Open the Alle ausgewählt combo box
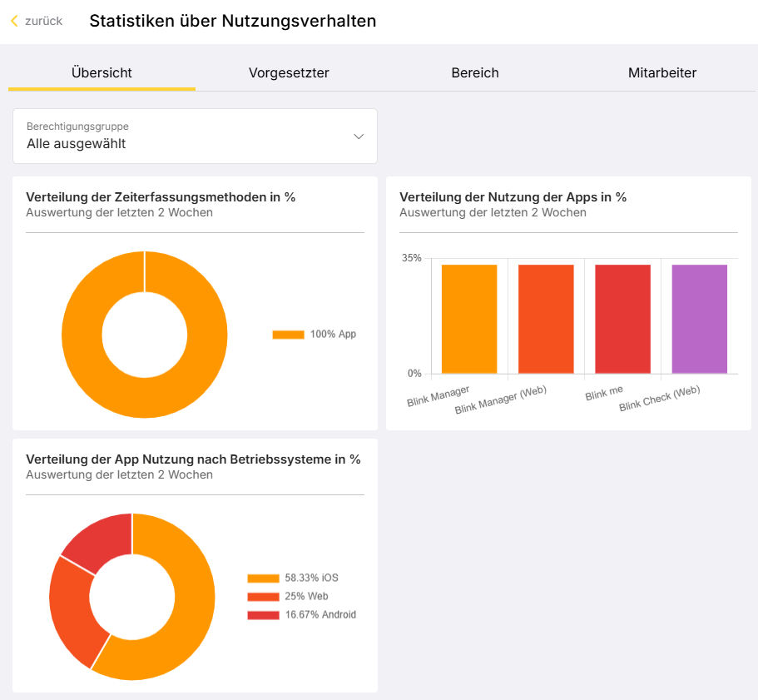758x700 pixels. (x=195, y=137)
